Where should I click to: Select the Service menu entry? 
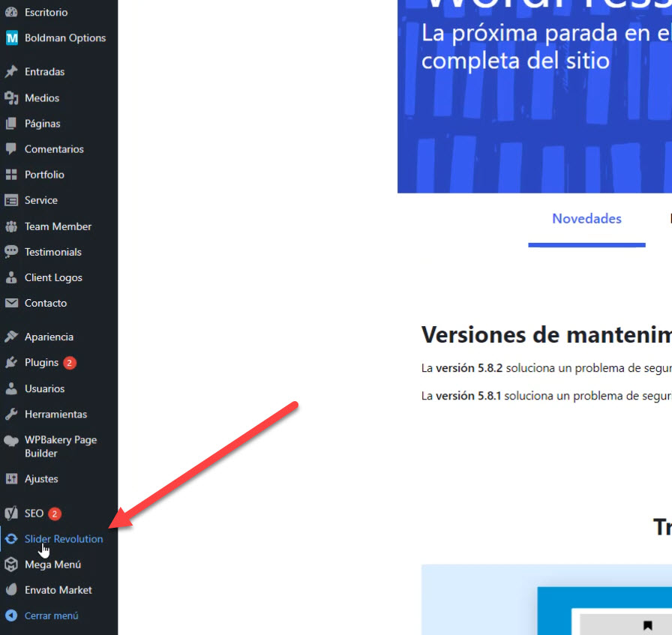point(41,200)
